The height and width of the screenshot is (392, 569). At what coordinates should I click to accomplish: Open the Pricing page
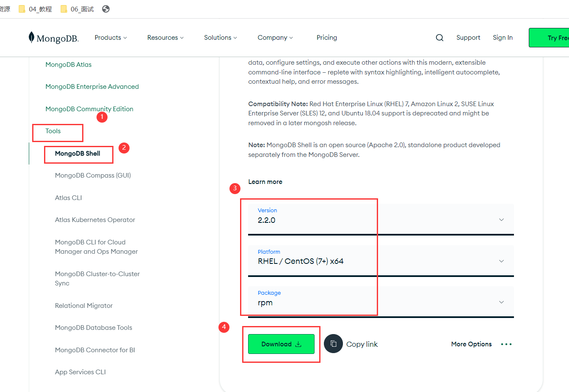[327, 38]
